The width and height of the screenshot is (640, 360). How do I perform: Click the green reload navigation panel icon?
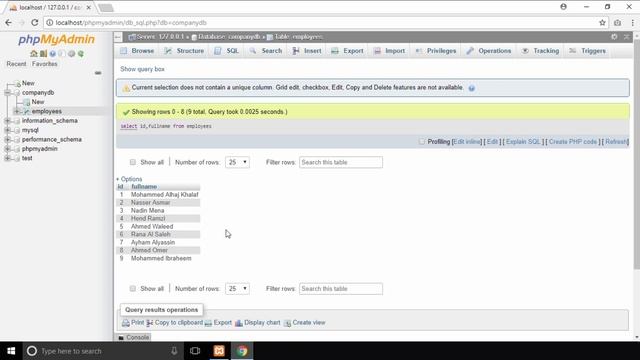tap(81, 53)
